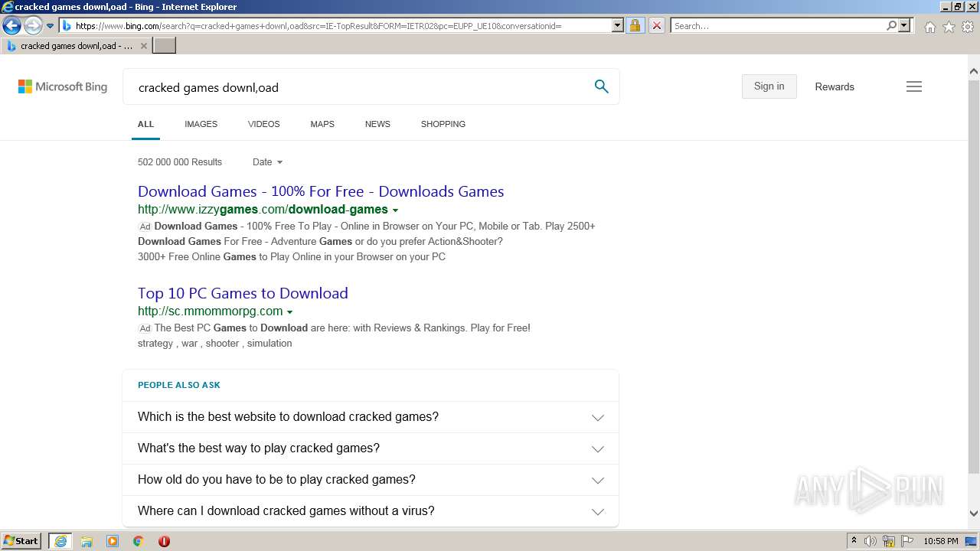
Task: Click the Sign in button
Action: point(769,86)
